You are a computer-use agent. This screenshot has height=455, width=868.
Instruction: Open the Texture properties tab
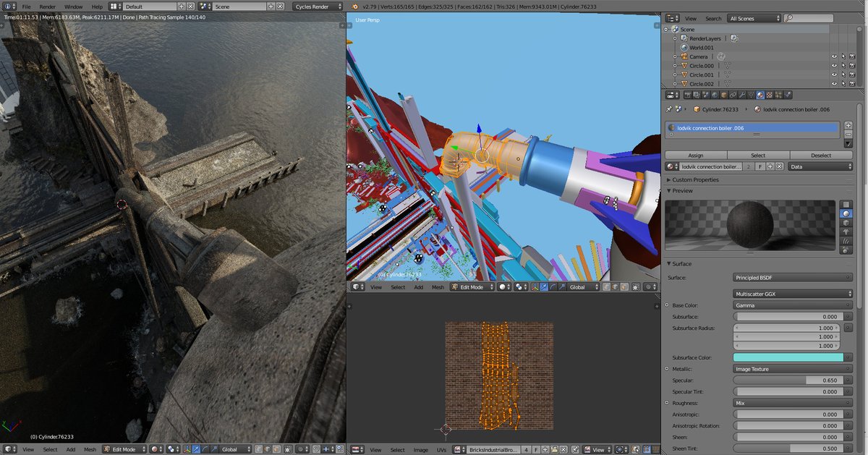tap(769, 95)
